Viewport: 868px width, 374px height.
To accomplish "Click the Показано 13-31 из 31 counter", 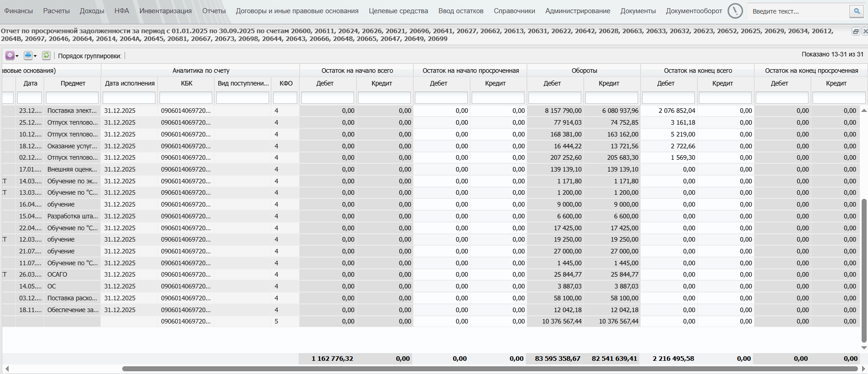I will [x=833, y=54].
